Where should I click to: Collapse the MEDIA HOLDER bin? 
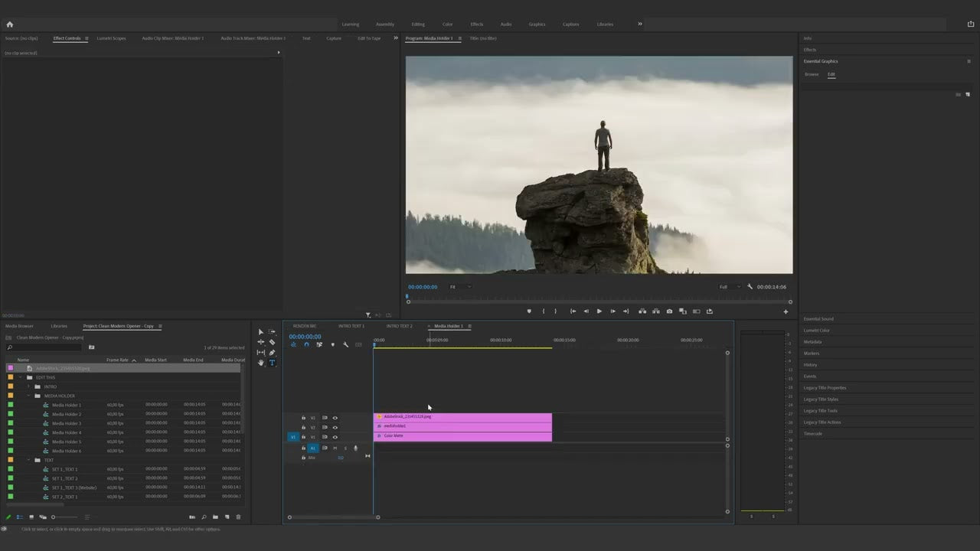tap(28, 396)
